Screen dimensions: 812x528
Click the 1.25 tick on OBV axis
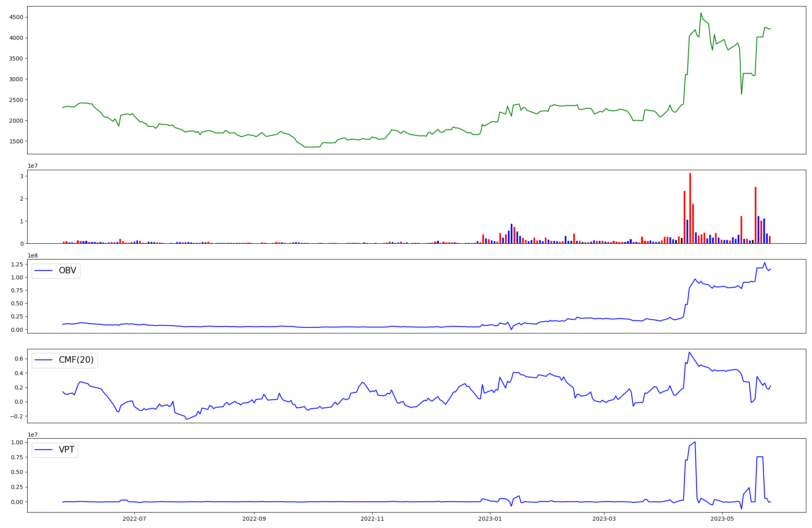tap(16, 264)
